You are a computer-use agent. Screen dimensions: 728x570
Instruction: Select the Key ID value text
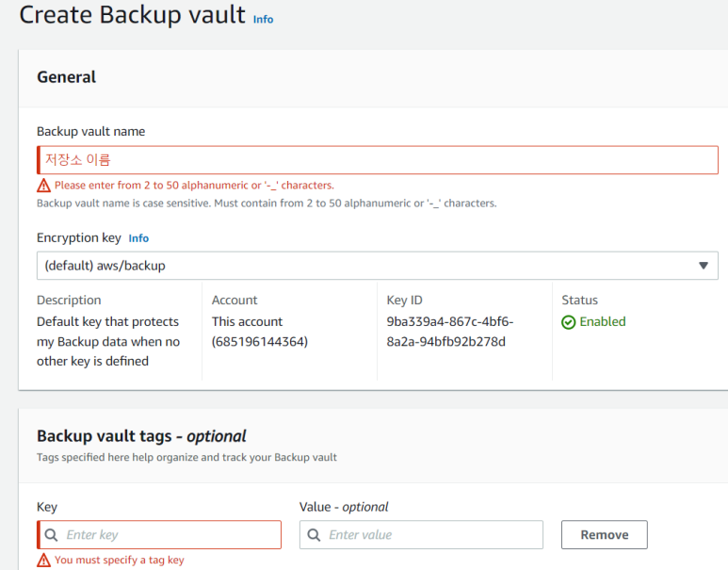tap(450, 332)
